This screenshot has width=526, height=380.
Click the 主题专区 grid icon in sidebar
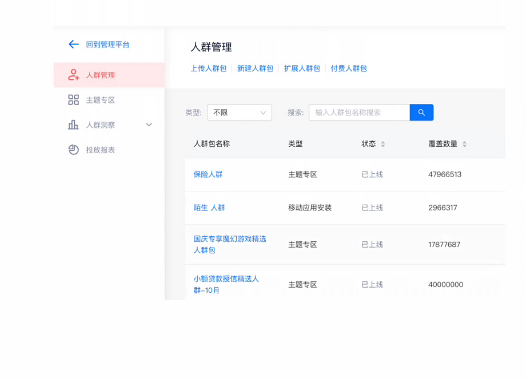pos(73,100)
